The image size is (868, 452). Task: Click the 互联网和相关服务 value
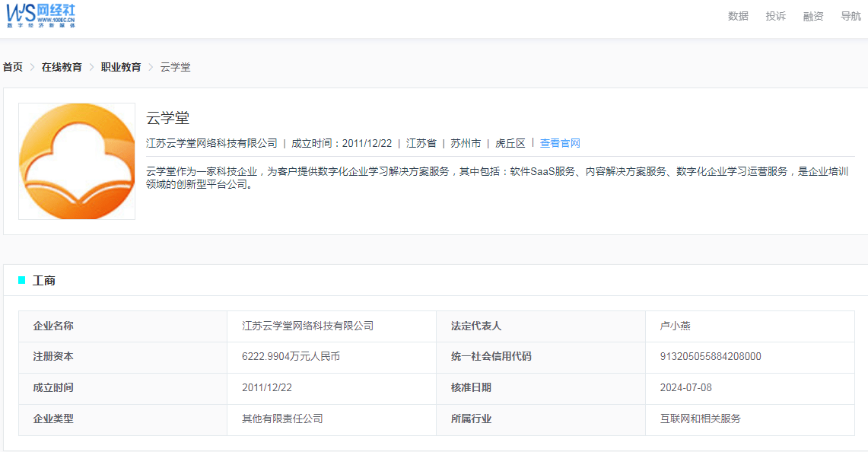tap(701, 419)
